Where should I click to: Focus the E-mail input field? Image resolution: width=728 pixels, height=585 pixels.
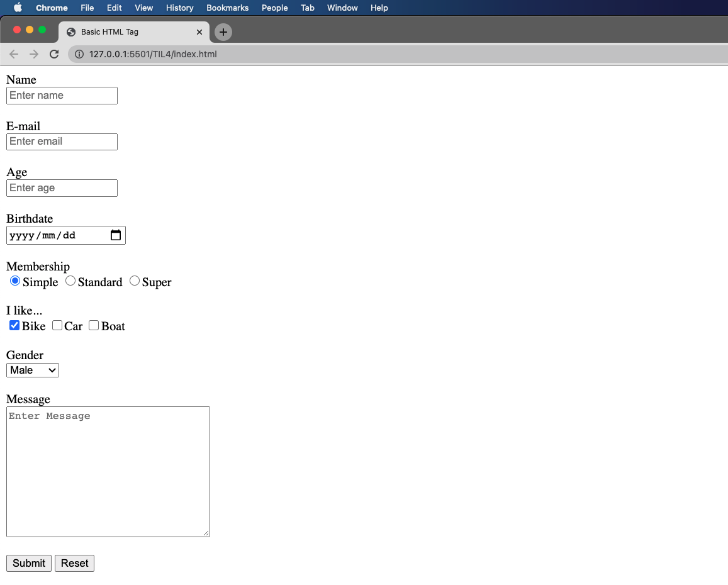coord(62,142)
